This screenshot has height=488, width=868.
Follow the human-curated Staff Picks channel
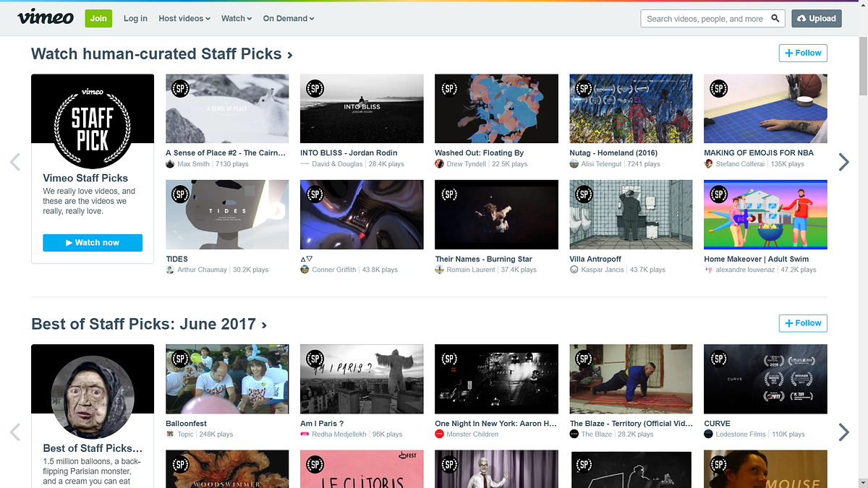coord(803,53)
